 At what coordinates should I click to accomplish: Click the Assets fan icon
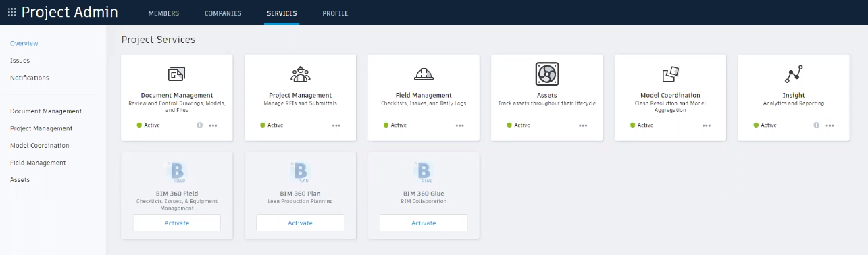[x=547, y=74]
